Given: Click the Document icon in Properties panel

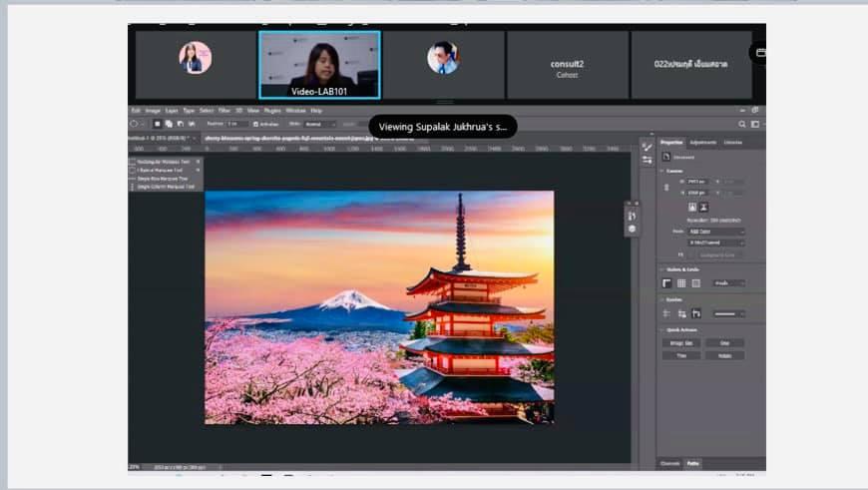Looking at the screenshot, I should click(666, 158).
